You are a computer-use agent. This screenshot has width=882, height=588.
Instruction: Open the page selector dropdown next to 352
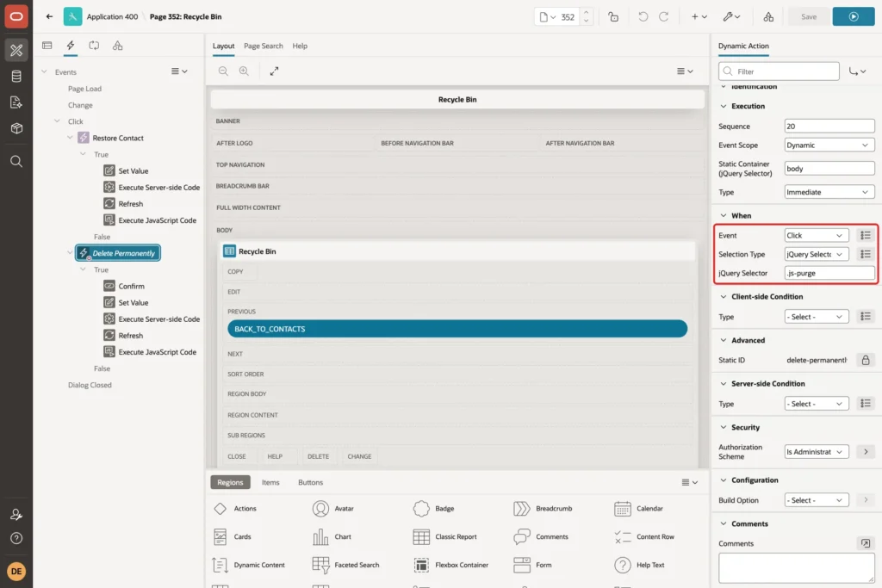coord(547,17)
